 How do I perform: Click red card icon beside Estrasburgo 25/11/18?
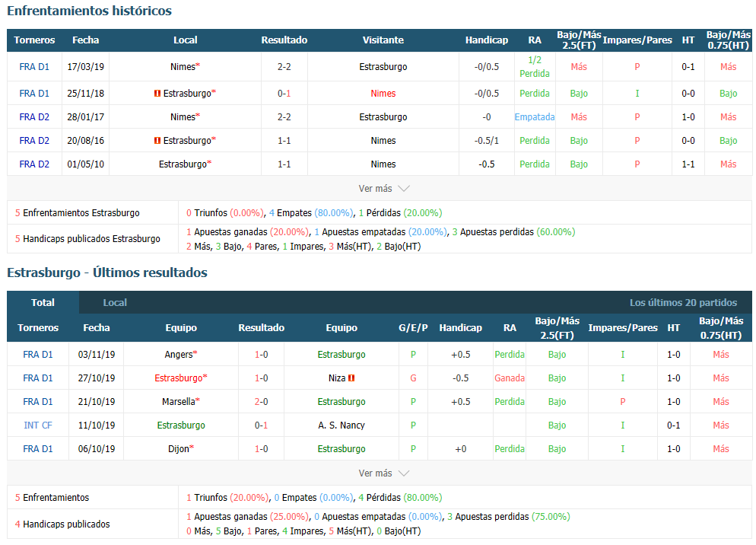(157, 93)
